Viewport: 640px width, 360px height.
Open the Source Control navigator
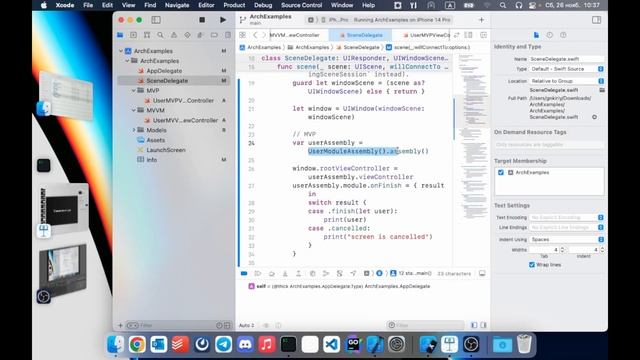tap(133, 35)
